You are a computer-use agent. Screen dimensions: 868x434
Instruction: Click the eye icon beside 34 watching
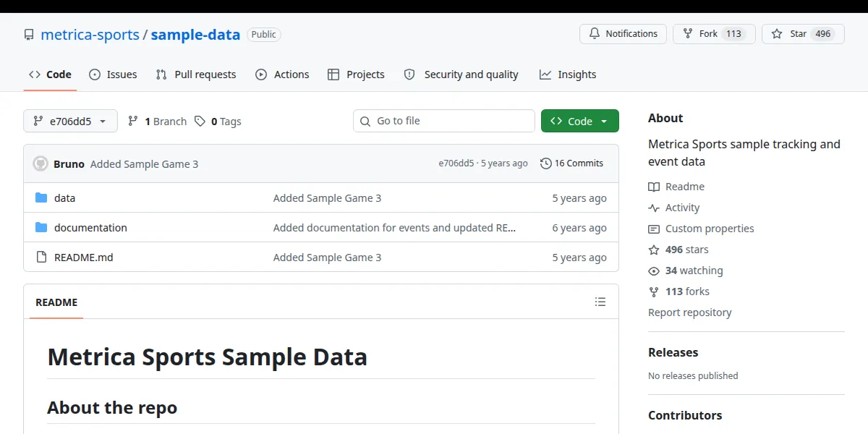(654, 271)
